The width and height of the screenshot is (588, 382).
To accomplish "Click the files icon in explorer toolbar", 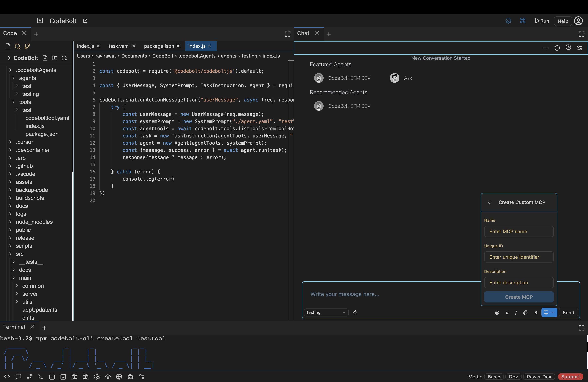I will point(8,46).
